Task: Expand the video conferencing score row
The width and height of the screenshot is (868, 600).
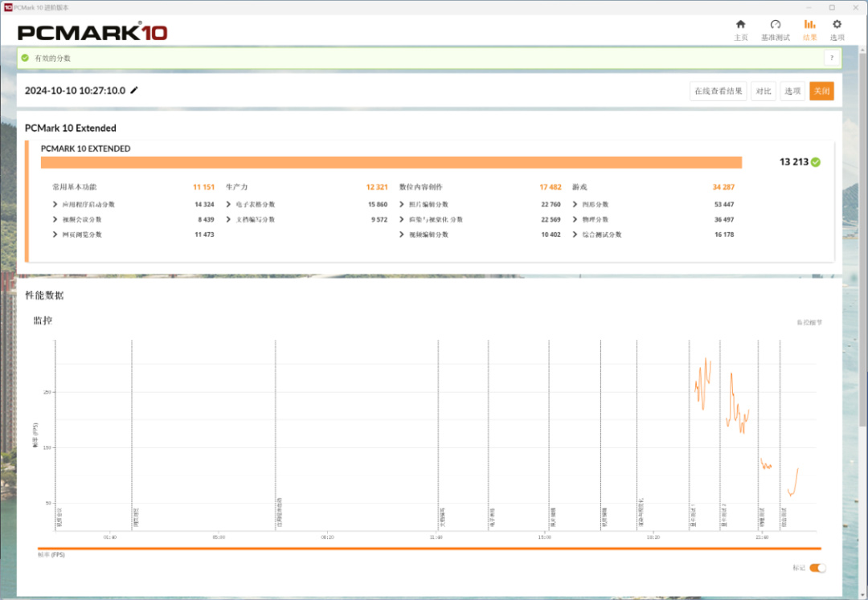Action: click(x=55, y=219)
